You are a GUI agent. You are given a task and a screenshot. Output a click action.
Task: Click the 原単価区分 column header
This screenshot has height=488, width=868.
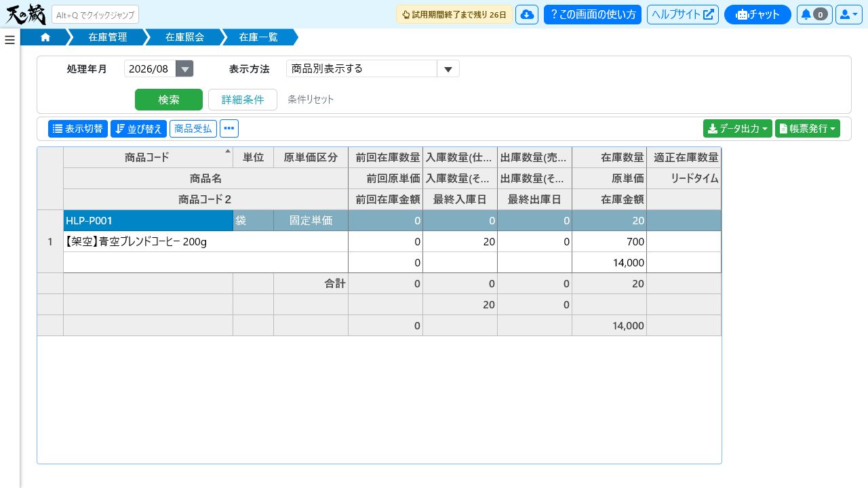tap(311, 157)
